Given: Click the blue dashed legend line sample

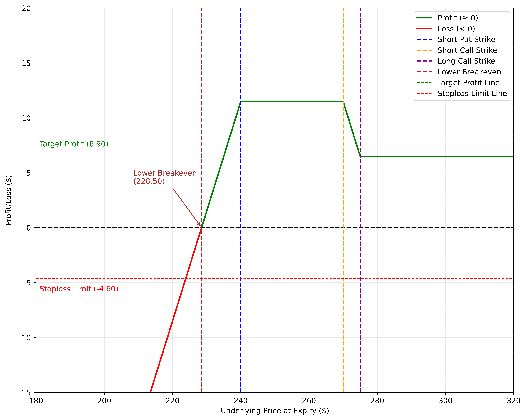Looking at the screenshot, I should pyautogui.click(x=424, y=40).
